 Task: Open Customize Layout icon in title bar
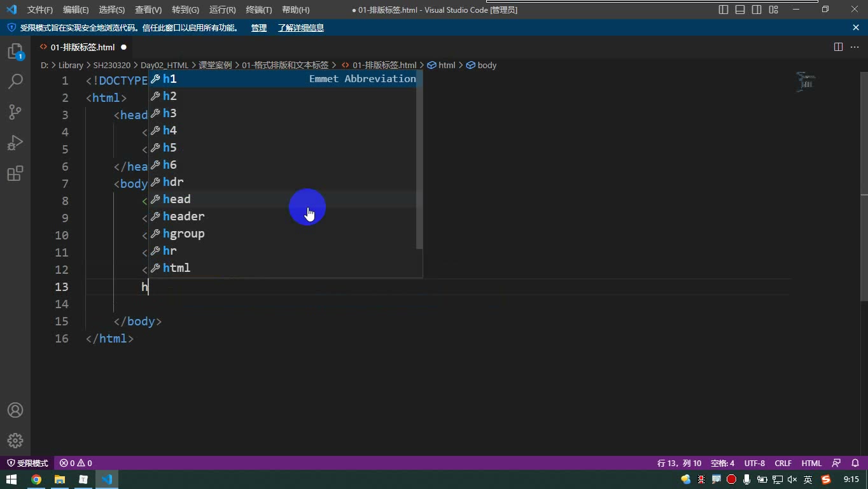pos(773,10)
